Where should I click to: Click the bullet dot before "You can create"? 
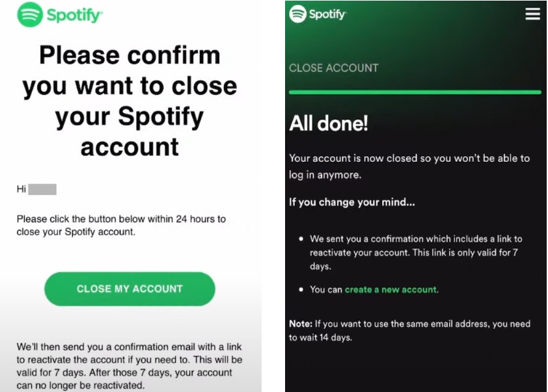(x=301, y=290)
